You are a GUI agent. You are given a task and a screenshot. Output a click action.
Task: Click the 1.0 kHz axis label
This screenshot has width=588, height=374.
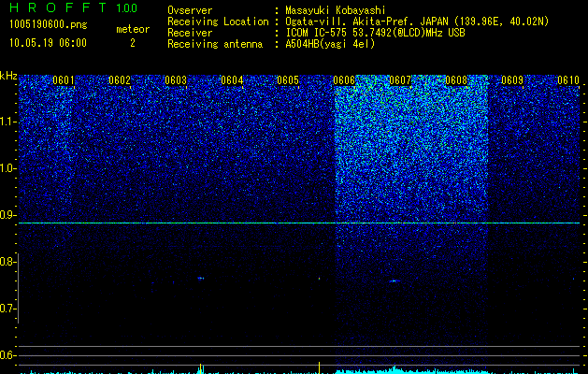click(7, 168)
